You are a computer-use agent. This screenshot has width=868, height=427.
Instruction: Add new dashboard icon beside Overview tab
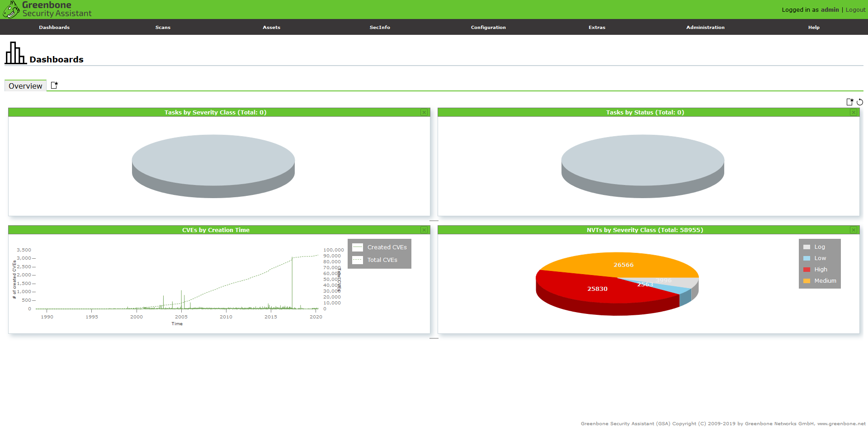click(x=54, y=85)
